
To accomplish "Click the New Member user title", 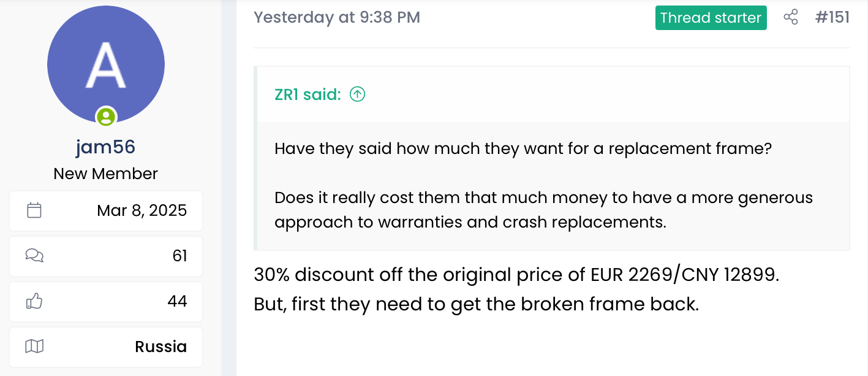I will coord(105,174).
